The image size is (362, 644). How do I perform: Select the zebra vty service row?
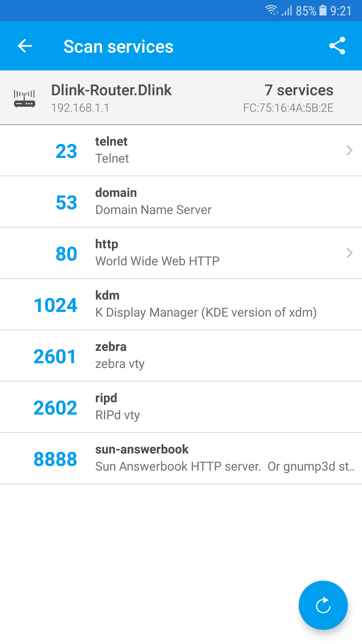click(x=181, y=356)
